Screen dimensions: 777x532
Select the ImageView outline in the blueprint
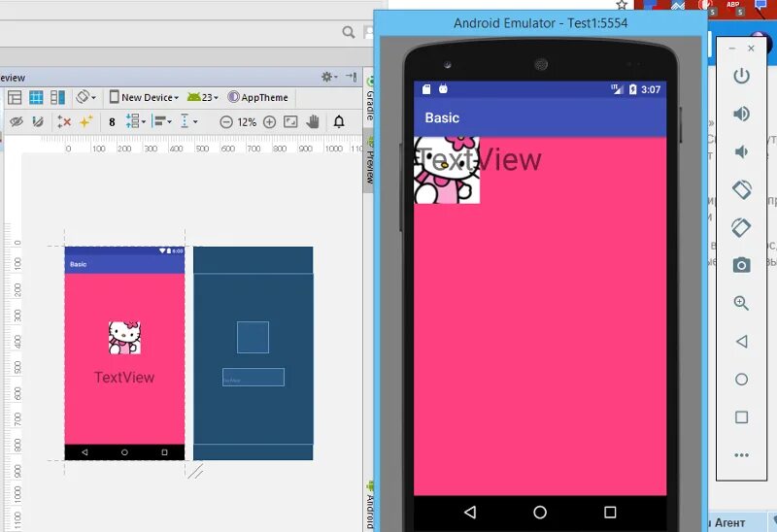pyautogui.click(x=253, y=337)
